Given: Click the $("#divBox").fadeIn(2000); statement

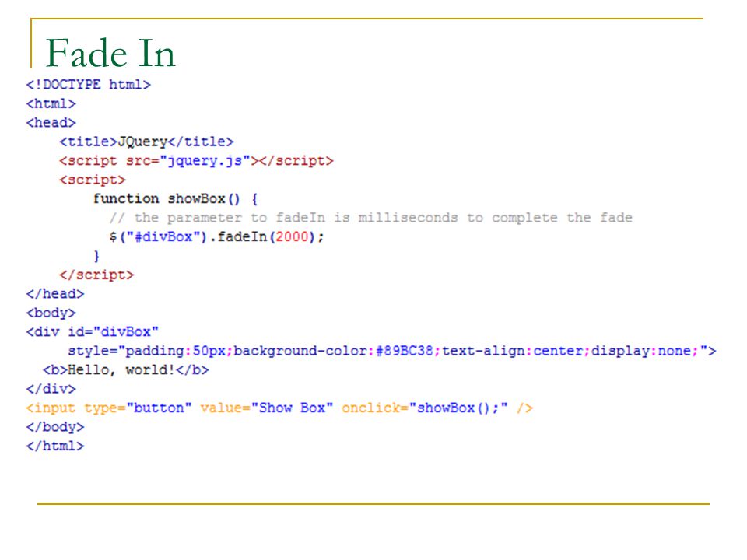Looking at the screenshot, I should 216,237.
